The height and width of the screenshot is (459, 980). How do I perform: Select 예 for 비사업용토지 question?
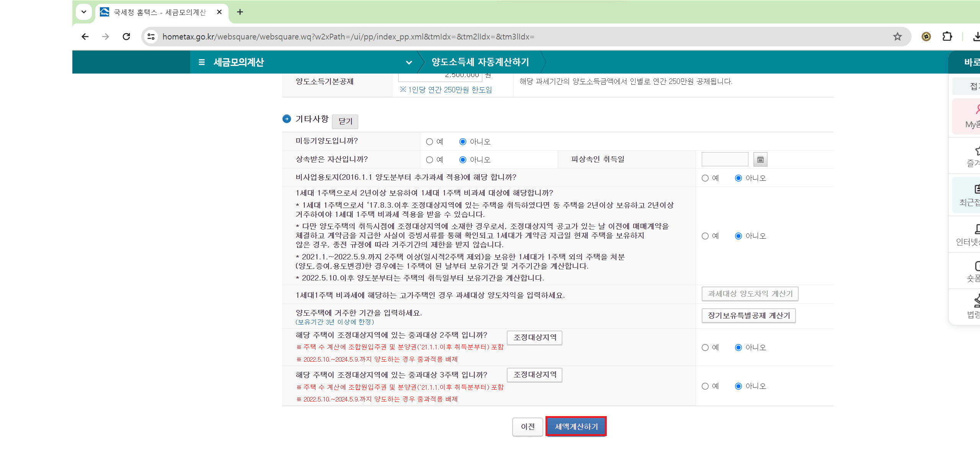point(705,178)
